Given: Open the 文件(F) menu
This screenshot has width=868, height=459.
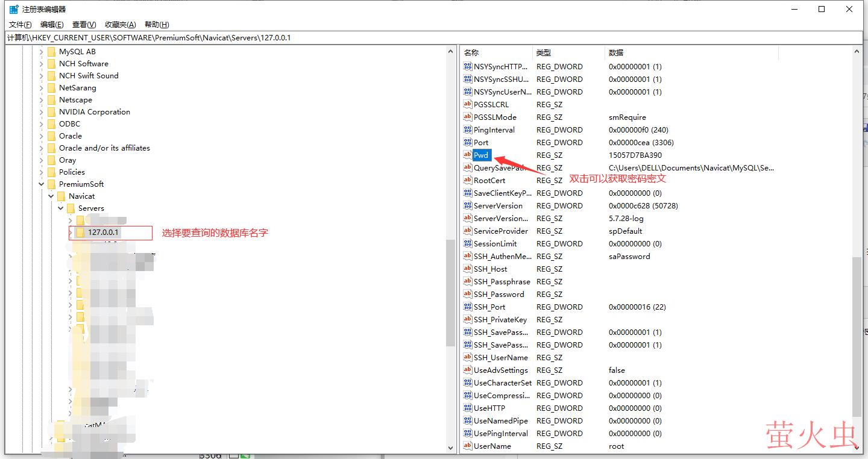Looking at the screenshot, I should click(x=20, y=25).
